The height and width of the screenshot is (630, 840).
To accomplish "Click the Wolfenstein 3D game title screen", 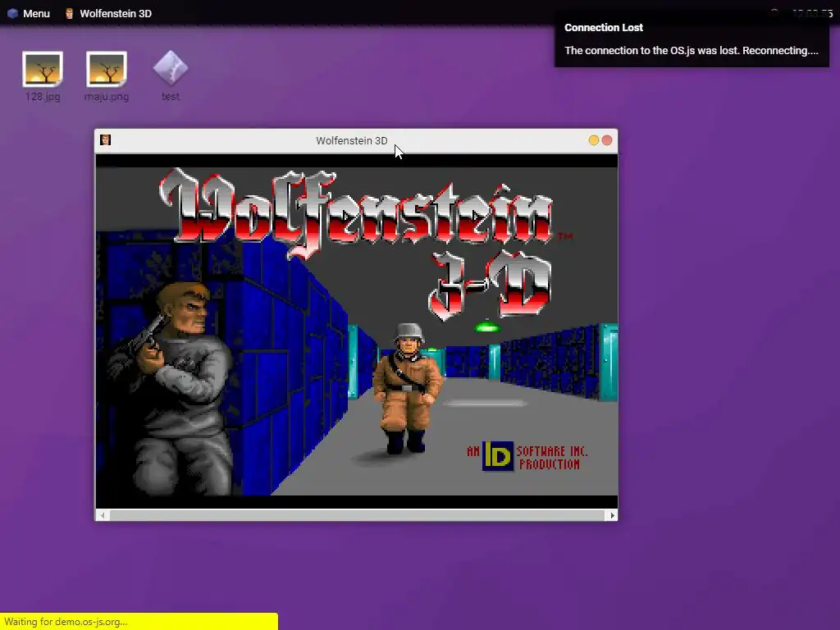I will point(356,331).
